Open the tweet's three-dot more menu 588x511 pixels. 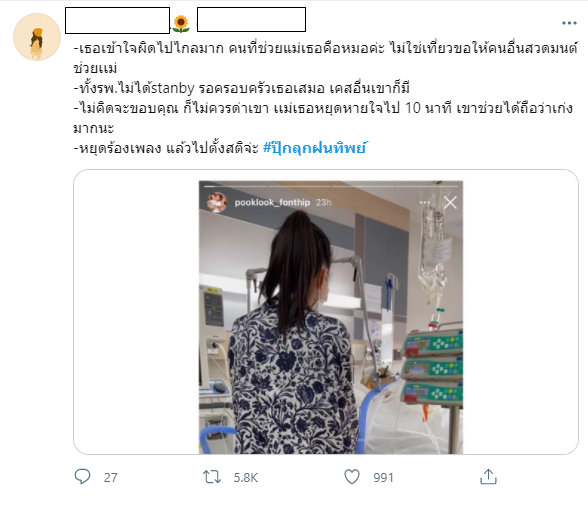pos(569,23)
